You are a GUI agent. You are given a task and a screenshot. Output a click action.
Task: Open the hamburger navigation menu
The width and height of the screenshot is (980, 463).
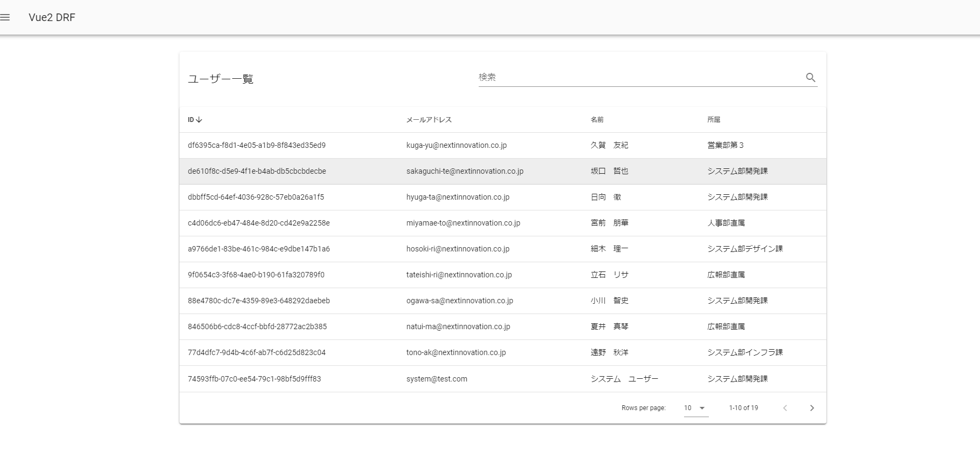5,17
